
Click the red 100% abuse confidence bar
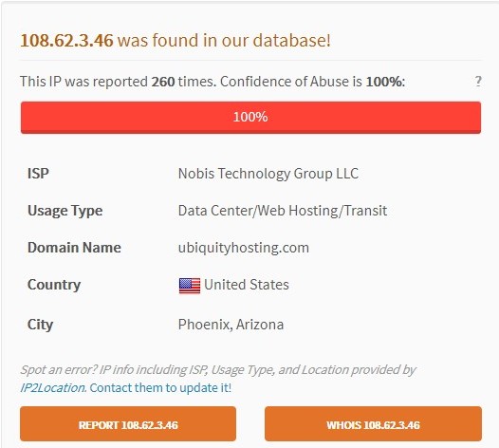click(x=250, y=117)
